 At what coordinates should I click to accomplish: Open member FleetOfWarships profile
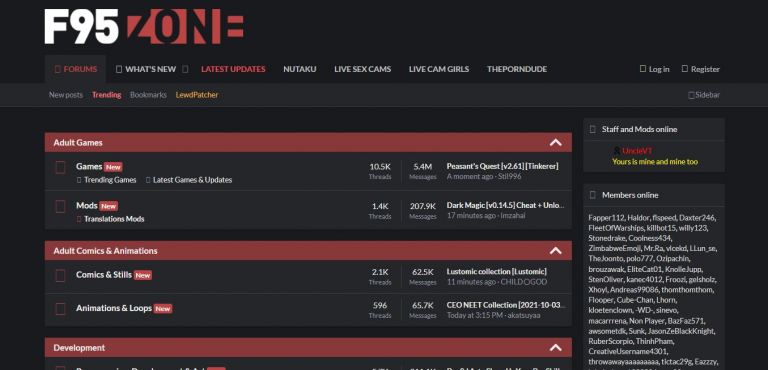click(616, 228)
